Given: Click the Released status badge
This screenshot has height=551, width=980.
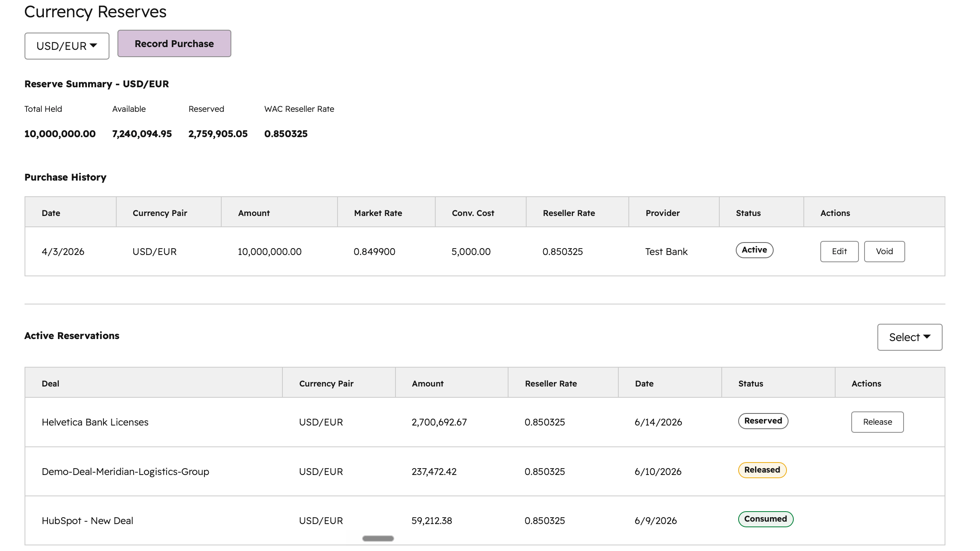Looking at the screenshot, I should [762, 470].
